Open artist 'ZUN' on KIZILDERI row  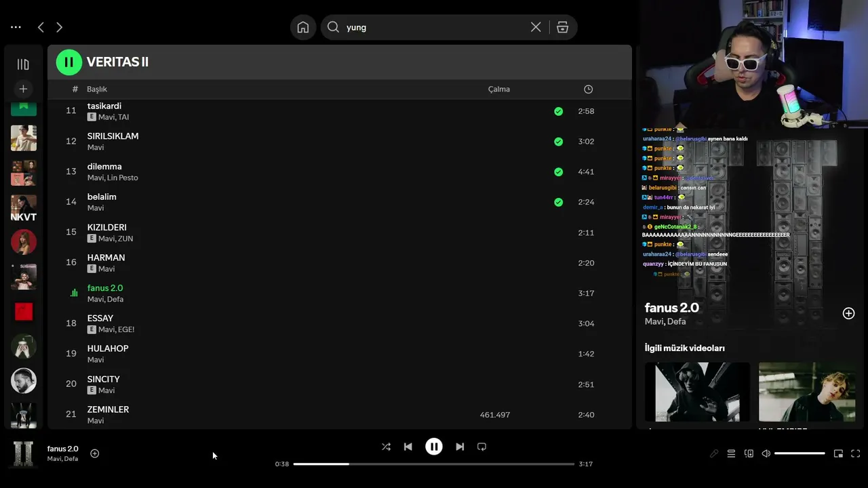click(x=125, y=239)
